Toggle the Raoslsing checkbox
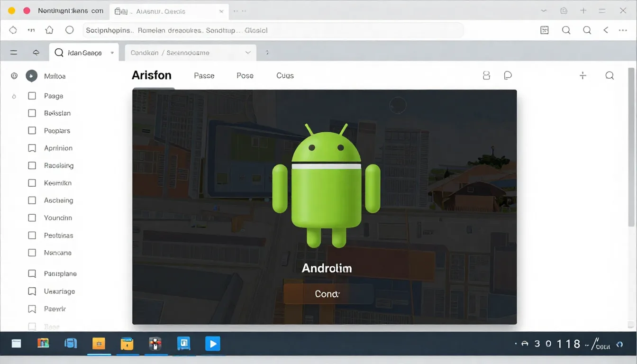637x364 pixels. pyautogui.click(x=32, y=165)
